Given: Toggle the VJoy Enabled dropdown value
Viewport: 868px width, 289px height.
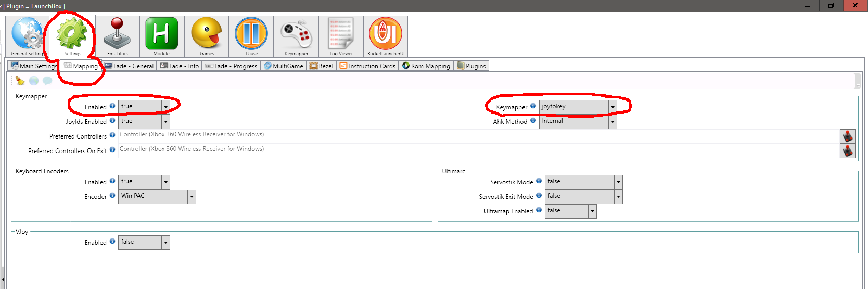Looking at the screenshot, I should pyautogui.click(x=165, y=243).
